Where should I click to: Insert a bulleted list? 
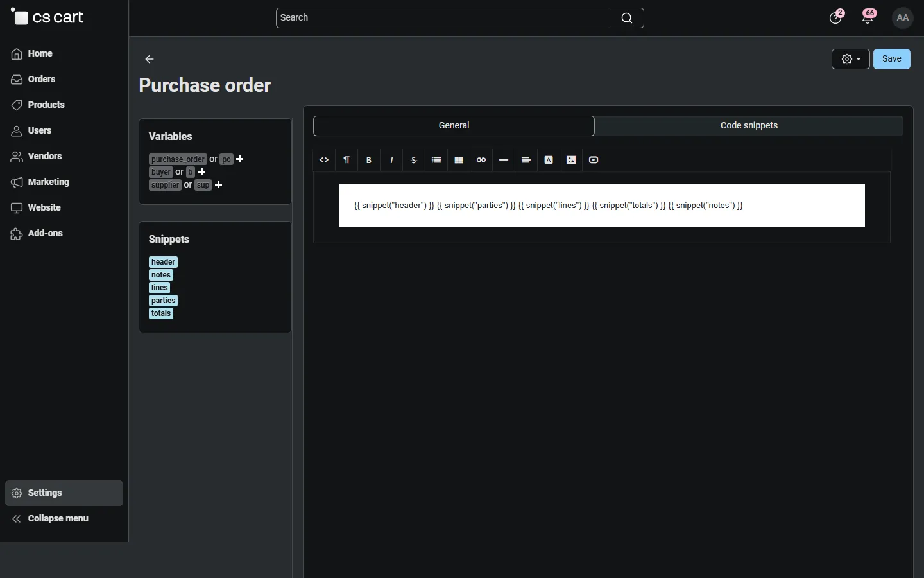437,160
